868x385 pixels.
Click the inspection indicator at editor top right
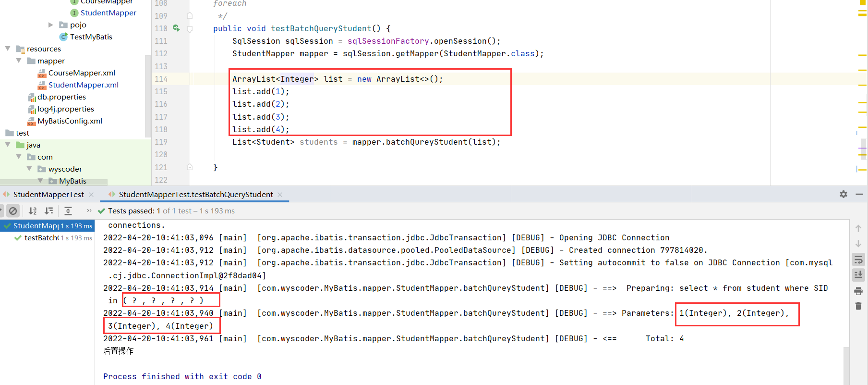coord(862,2)
